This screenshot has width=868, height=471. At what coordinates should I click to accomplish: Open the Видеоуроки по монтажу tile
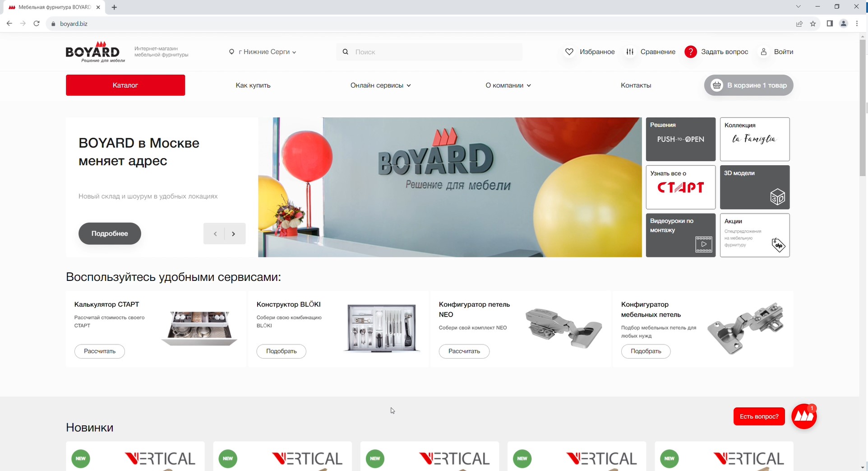[681, 235]
